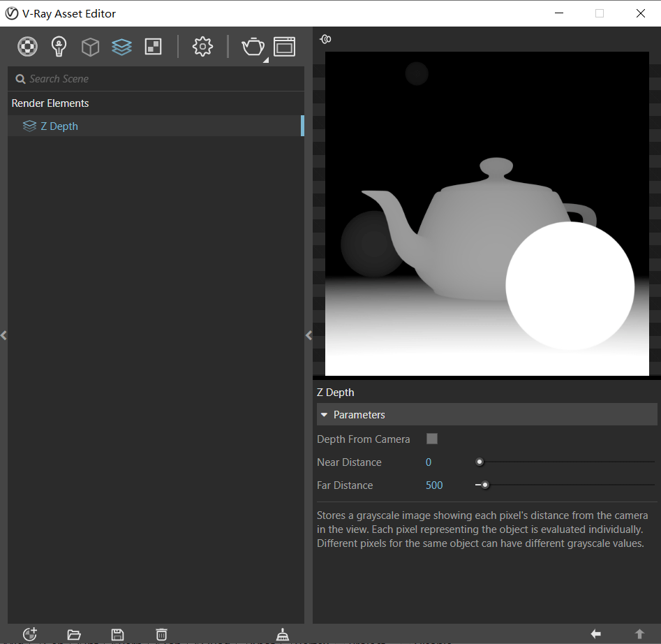Select the Render Elements layers icon
661x644 pixels.
121,47
